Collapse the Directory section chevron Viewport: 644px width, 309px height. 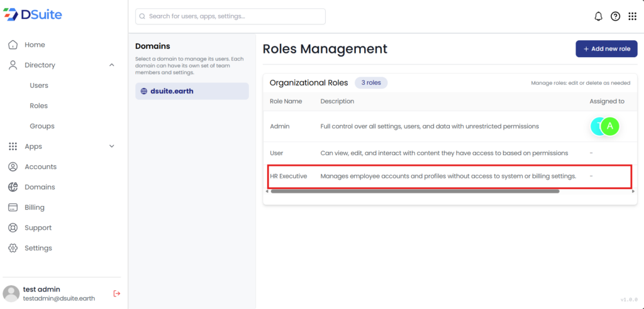point(112,65)
